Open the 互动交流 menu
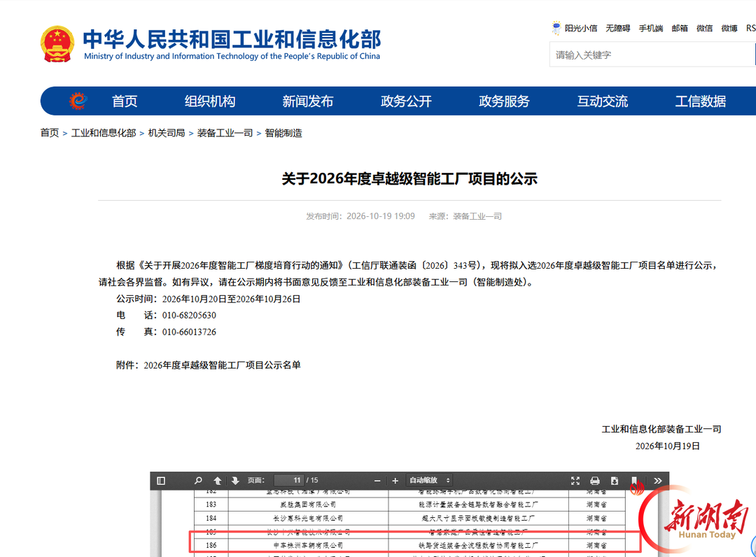Viewport: 756px width, 557px height. 602,101
